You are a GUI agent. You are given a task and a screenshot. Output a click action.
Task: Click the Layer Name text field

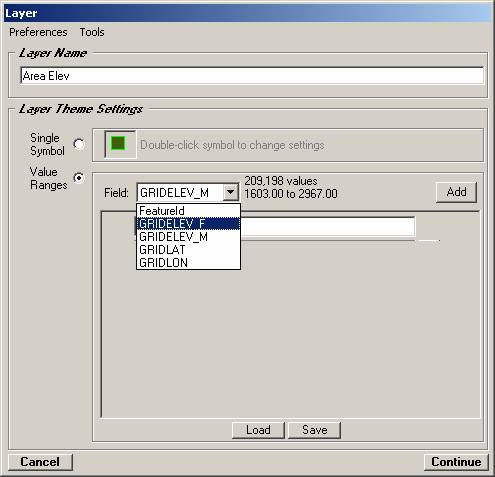(252, 76)
